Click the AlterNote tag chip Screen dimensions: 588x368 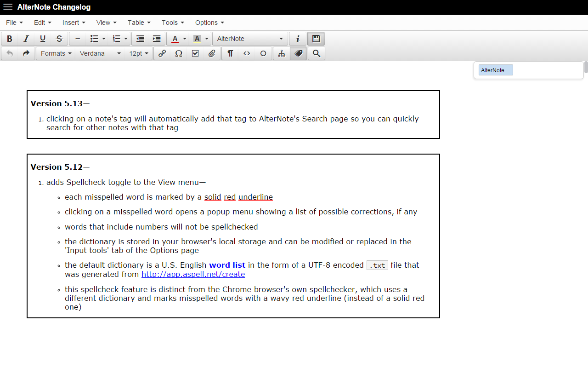tap(496, 70)
